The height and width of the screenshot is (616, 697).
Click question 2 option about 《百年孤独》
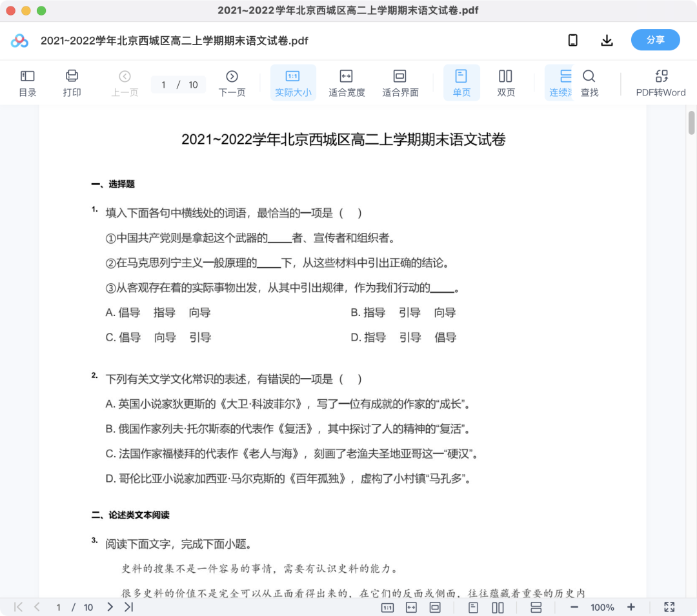(288, 479)
